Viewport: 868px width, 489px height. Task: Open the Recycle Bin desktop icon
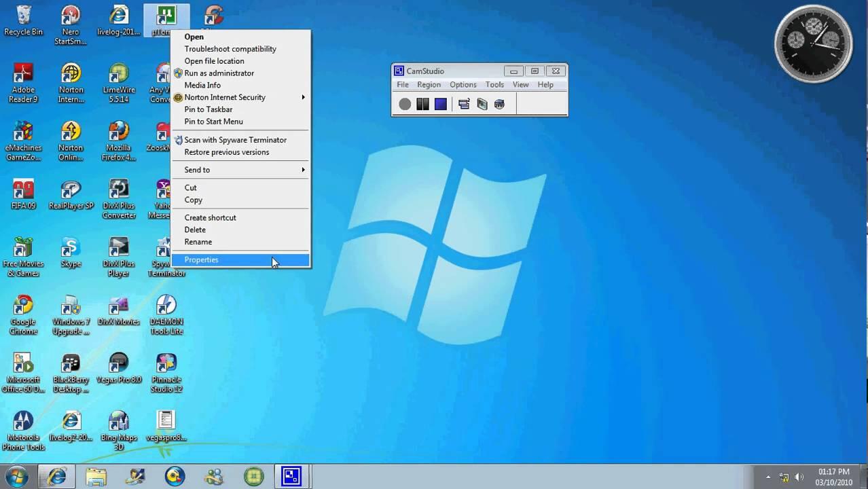click(23, 20)
